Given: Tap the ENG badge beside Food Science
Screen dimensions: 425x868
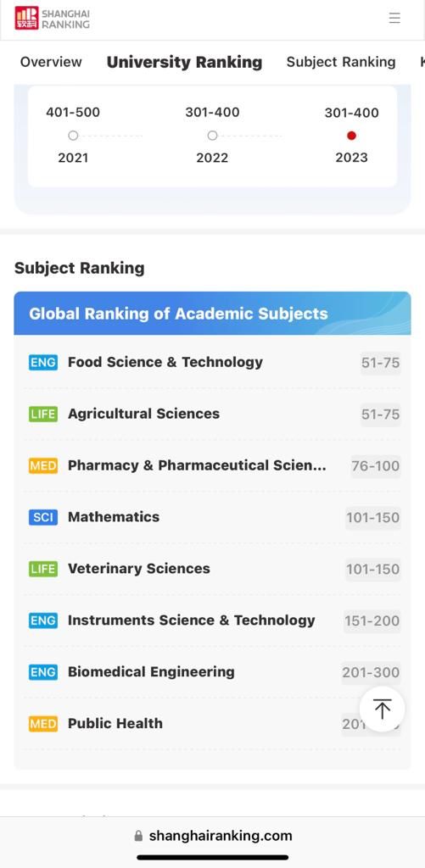Looking at the screenshot, I should point(43,363).
